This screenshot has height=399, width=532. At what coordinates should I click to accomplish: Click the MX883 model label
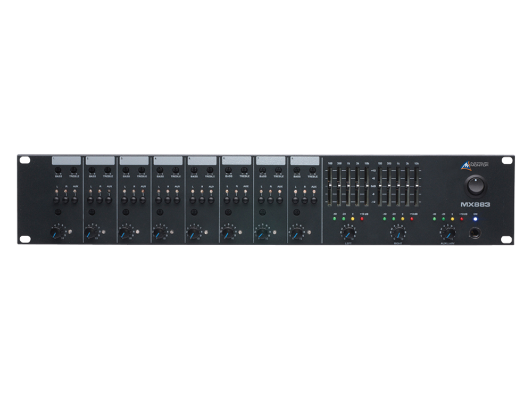click(x=476, y=204)
